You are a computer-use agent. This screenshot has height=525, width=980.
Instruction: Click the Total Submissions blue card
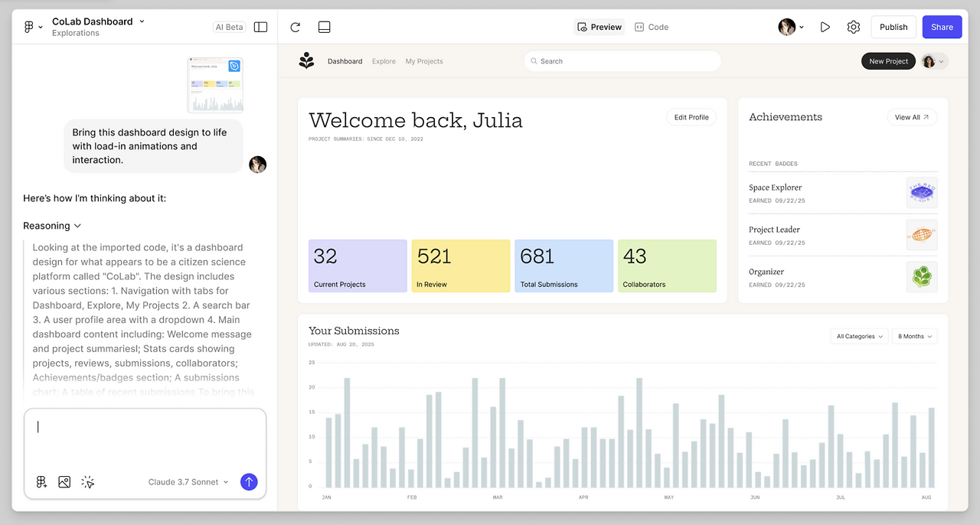pyautogui.click(x=563, y=266)
